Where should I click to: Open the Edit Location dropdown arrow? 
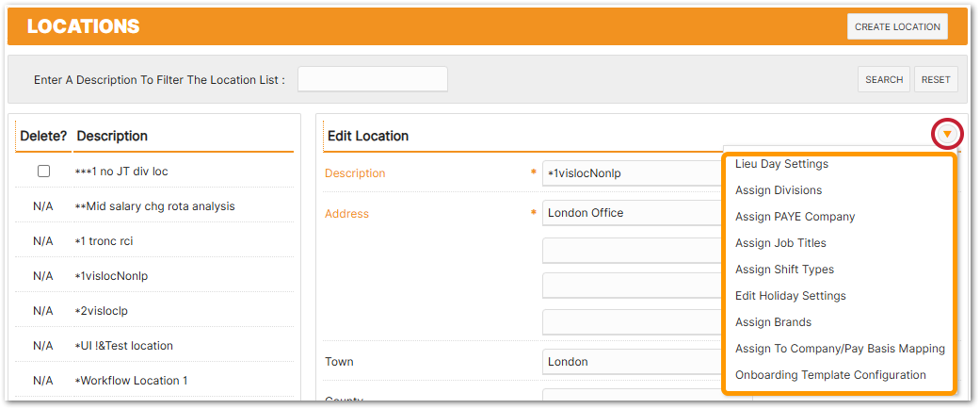point(946,135)
